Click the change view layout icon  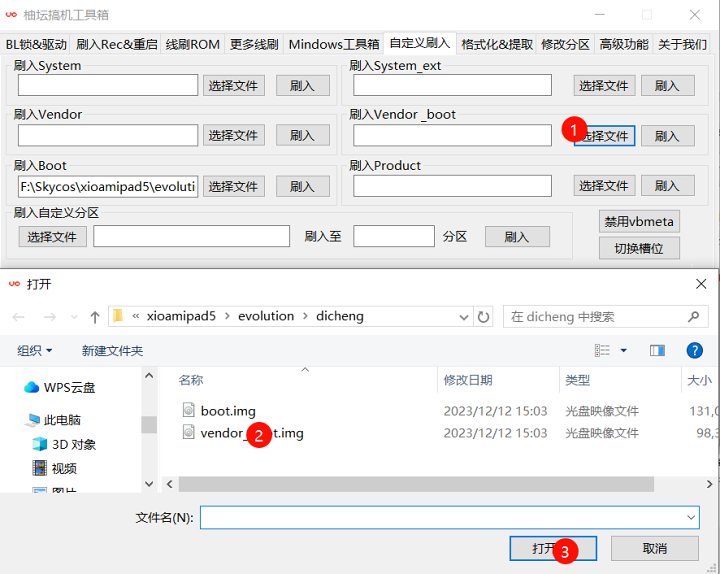(603, 350)
